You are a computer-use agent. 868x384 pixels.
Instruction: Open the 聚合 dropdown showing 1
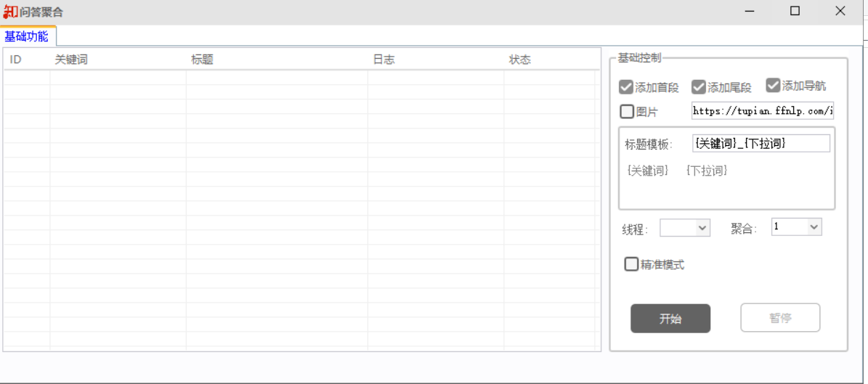[797, 227]
